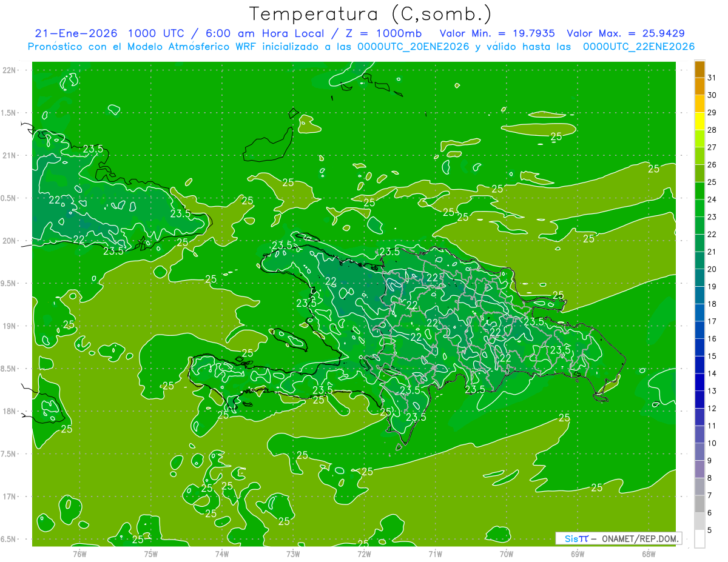Click the colorbar label '17'
Screen dimensions: 728x562
click(712, 321)
